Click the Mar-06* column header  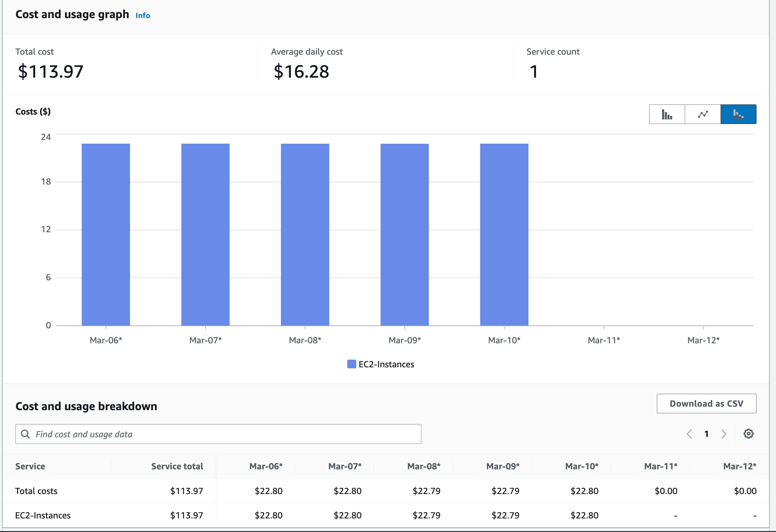[266, 466]
